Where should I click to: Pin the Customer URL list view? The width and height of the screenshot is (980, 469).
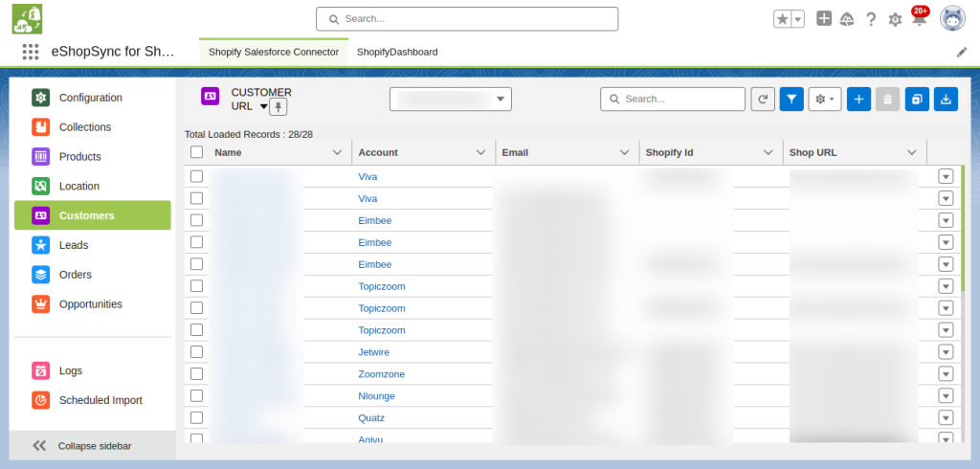(278, 107)
